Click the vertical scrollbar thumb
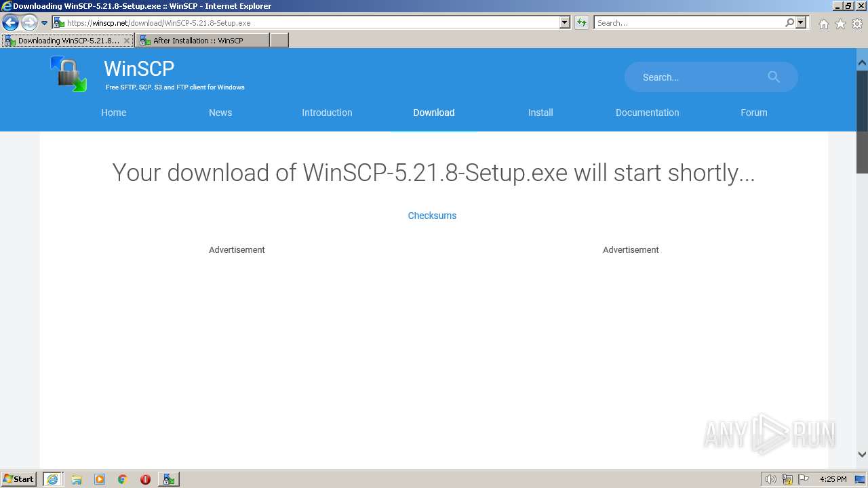The image size is (868, 488). [x=862, y=121]
